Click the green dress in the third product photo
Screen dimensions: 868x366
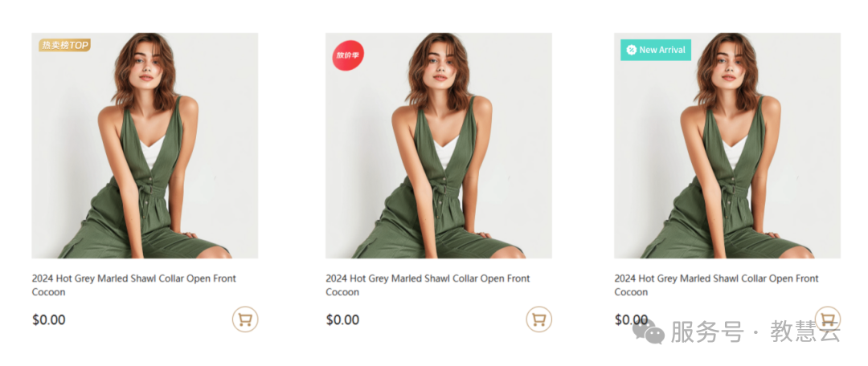pyautogui.click(x=727, y=209)
